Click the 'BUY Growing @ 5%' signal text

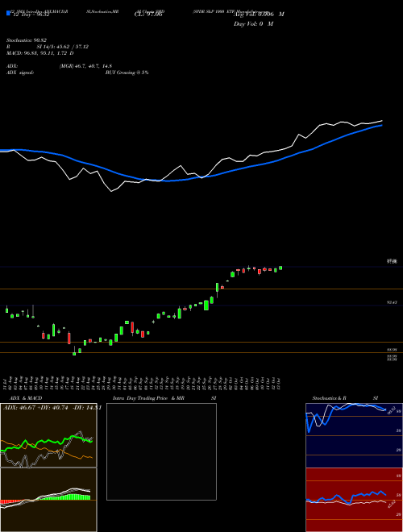tap(127, 73)
